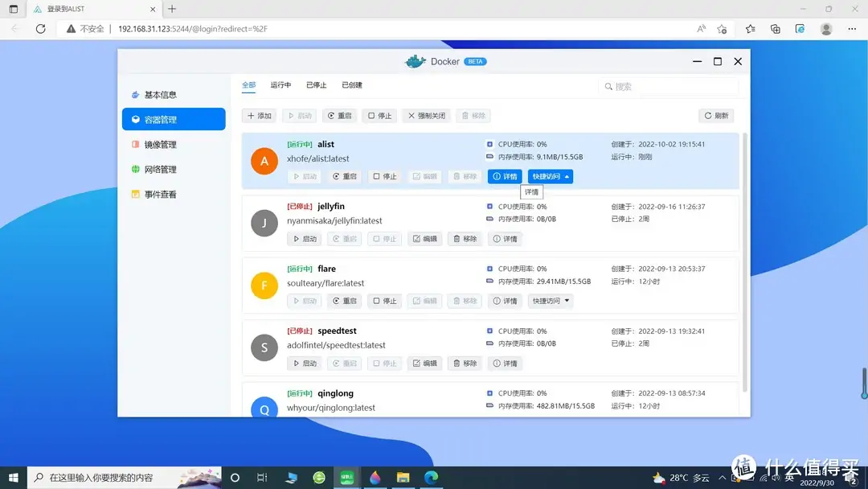Screen dimensions: 868x489
Task: Click the 移除 remove icon for speedtest container
Action: [465, 363]
